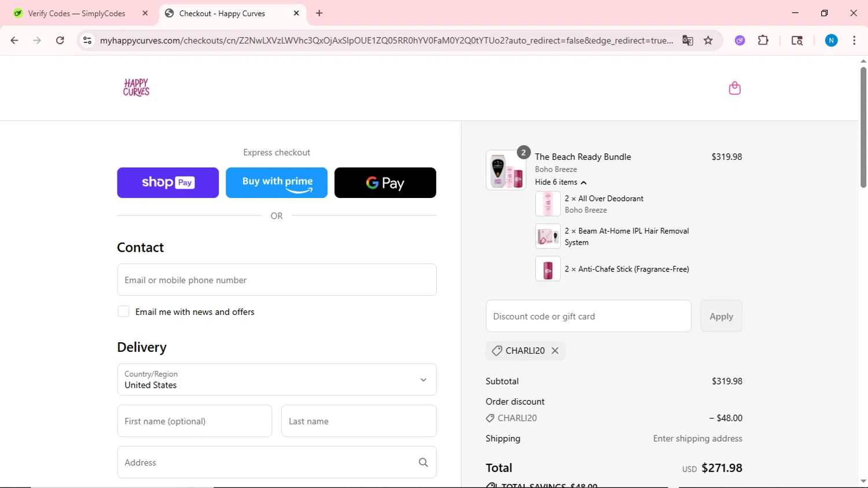Open the side panel search icon

tap(797, 41)
